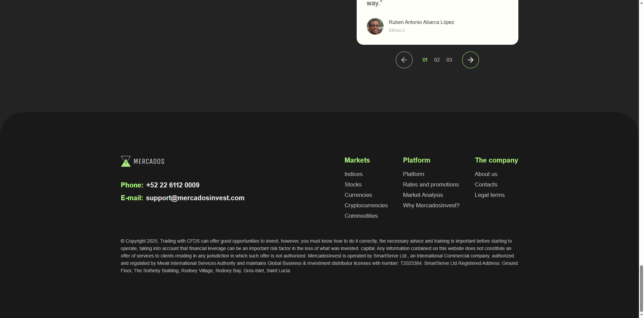This screenshot has height=318, width=644.
Task: Open Why MercadosInvest? link
Action: 431,205
